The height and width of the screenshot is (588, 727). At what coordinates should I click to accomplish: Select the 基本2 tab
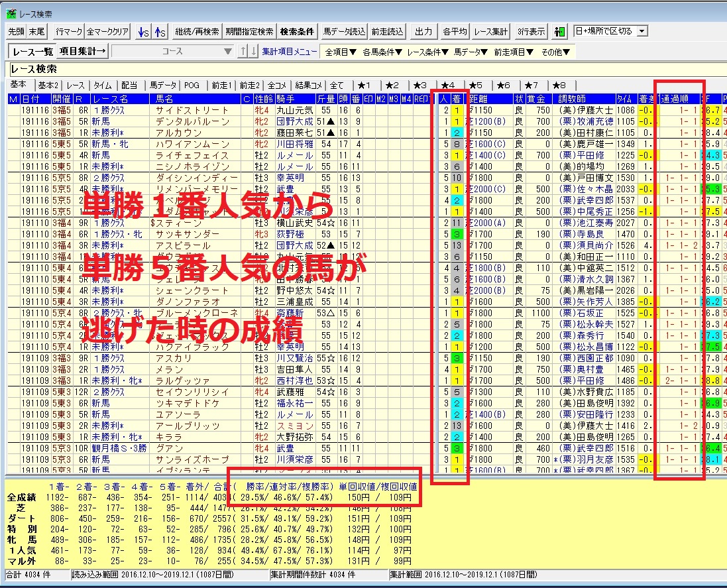pyautogui.click(x=48, y=86)
